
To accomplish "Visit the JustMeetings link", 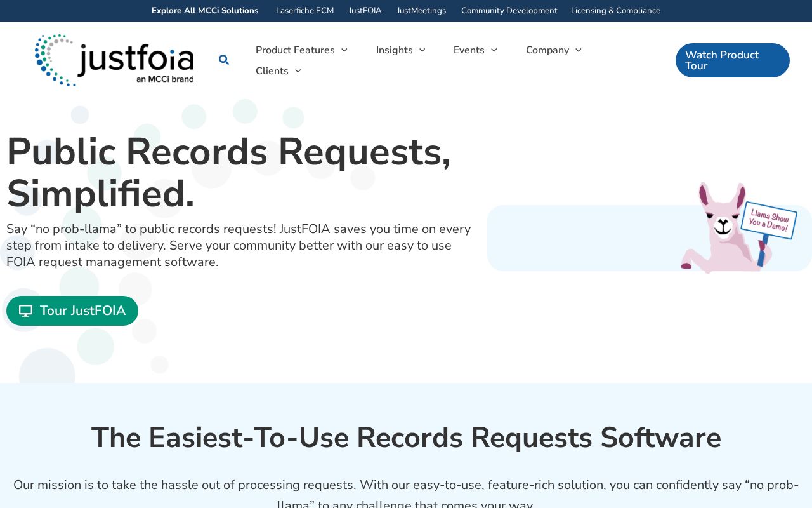I will [x=422, y=11].
